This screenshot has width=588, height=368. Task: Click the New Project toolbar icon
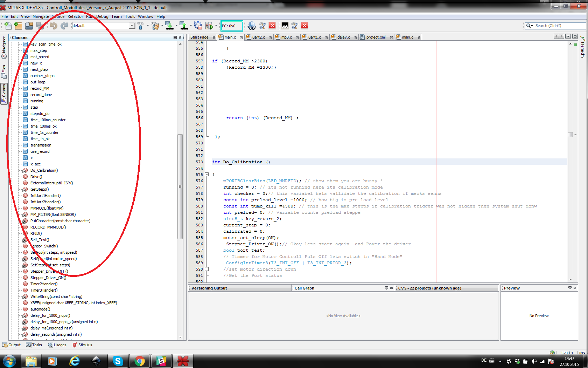(x=18, y=26)
